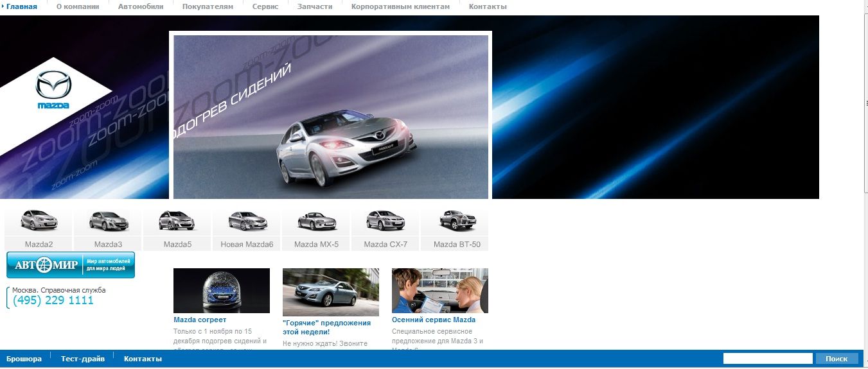
Task: Open the Брошюра link in footer bar
Action: tap(24, 359)
